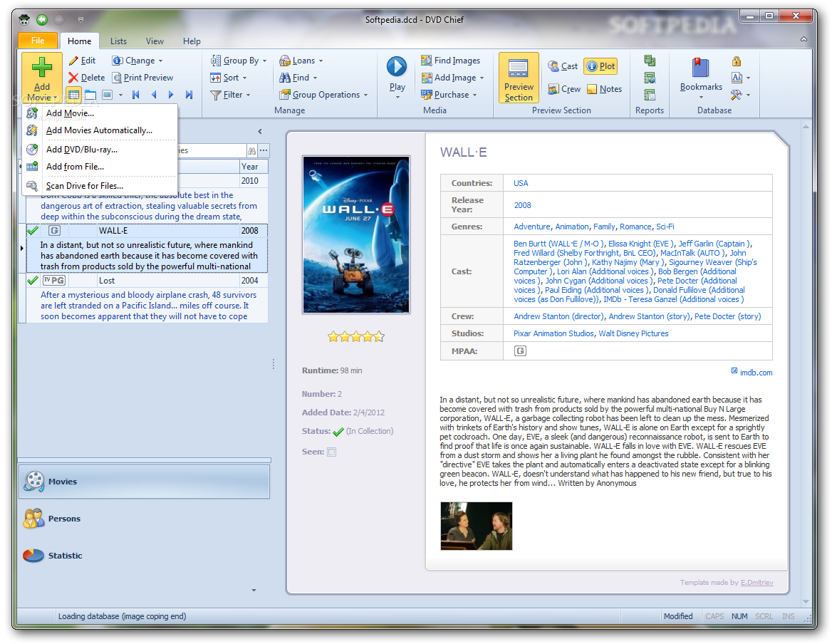Click the Delete red X button
This screenshot has width=832, height=644.
click(x=86, y=78)
